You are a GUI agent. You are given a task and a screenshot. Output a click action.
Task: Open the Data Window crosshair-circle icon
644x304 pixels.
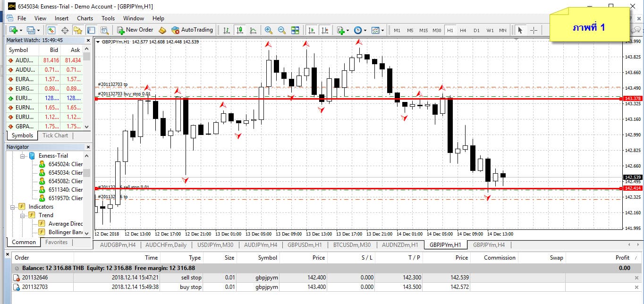[x=65, y=30]
